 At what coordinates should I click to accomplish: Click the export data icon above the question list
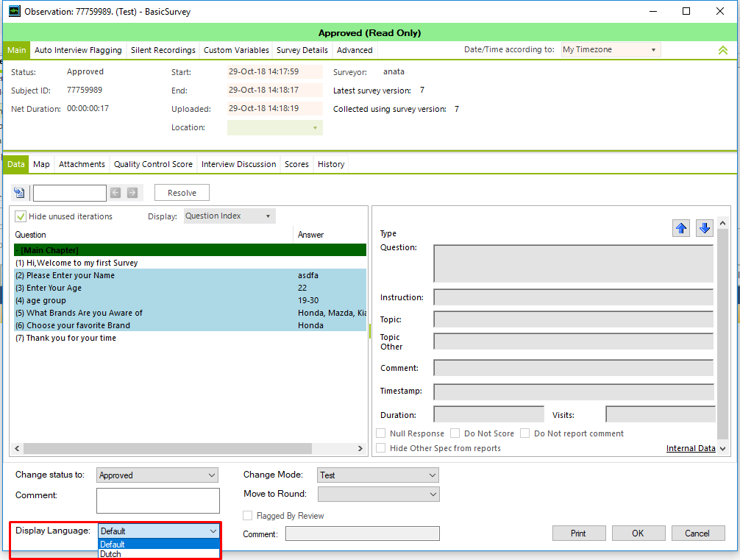[x=19, y=193]
